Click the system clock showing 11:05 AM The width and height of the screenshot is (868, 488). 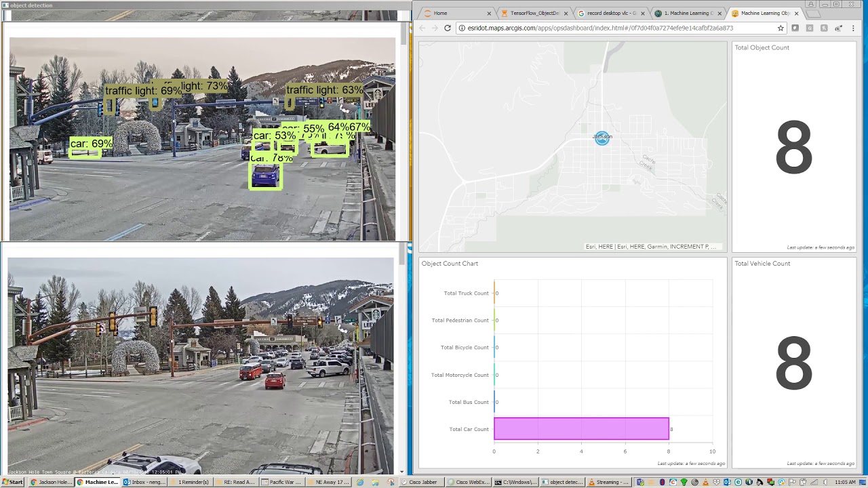point(845,482)
